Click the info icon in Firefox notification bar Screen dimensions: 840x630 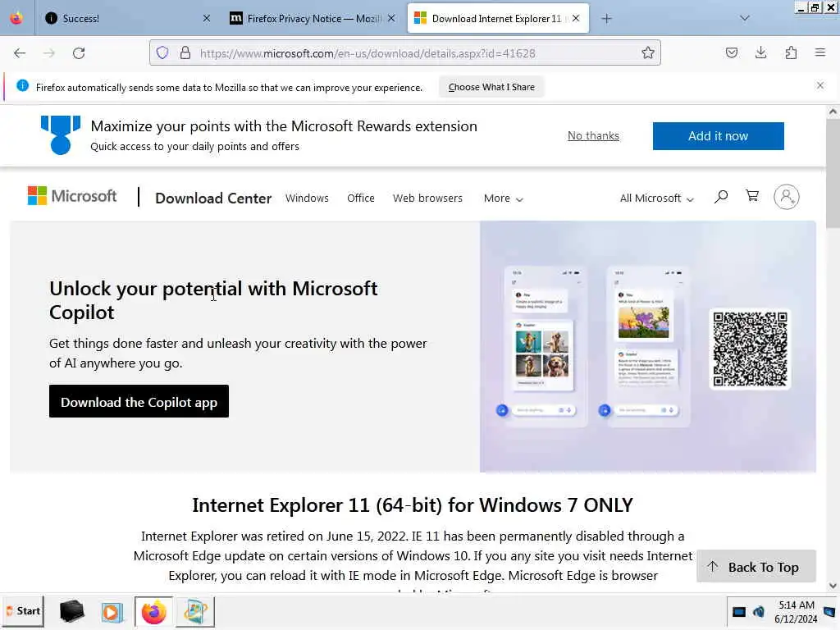(22, 85)
